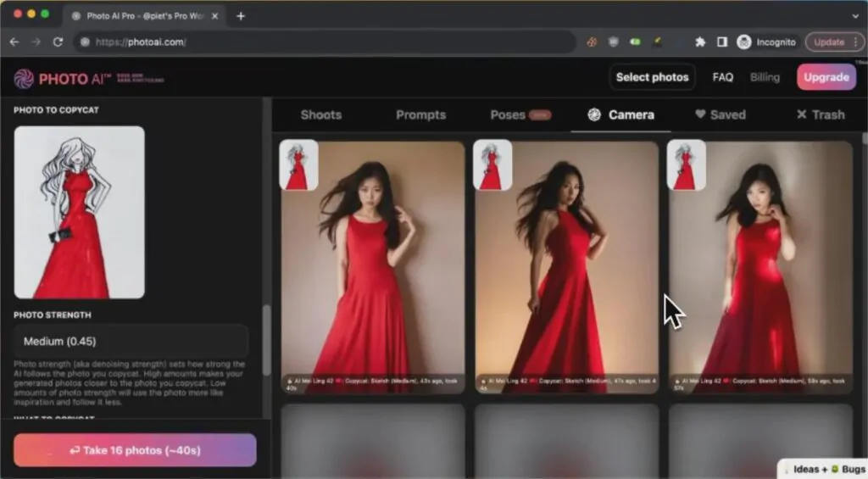Click sketch overlay on third generated photo
Viewport: 868px width, 479px height.
[686, 164]
